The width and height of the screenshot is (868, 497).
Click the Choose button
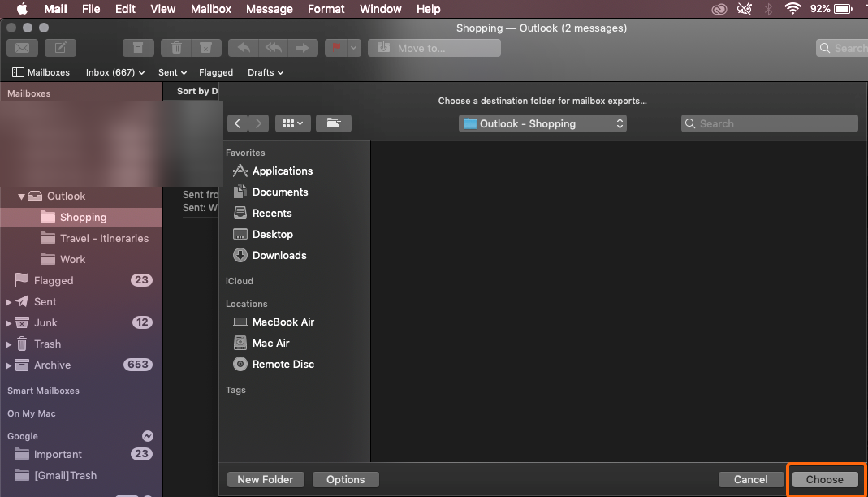pyautogui.click(x=825, y=479)
